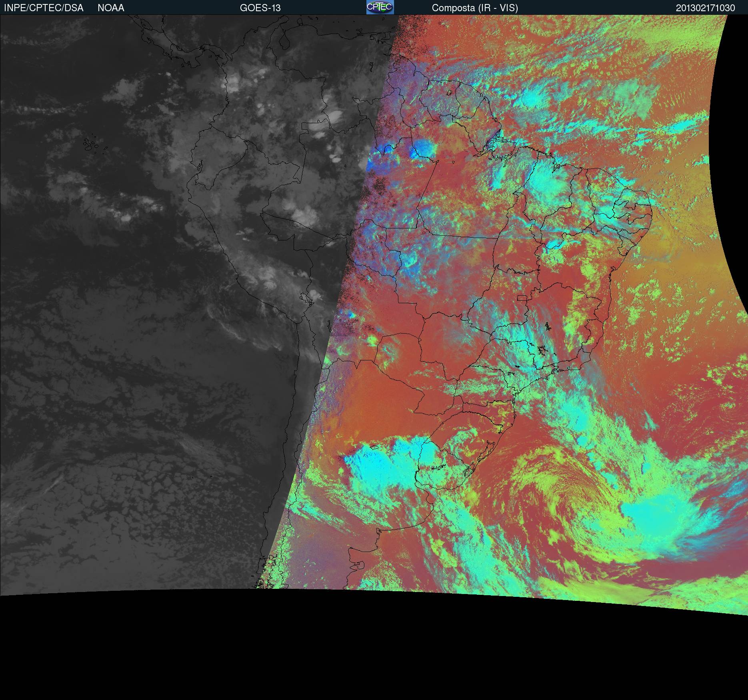Click the NOAA label in header

click(111, 8)
